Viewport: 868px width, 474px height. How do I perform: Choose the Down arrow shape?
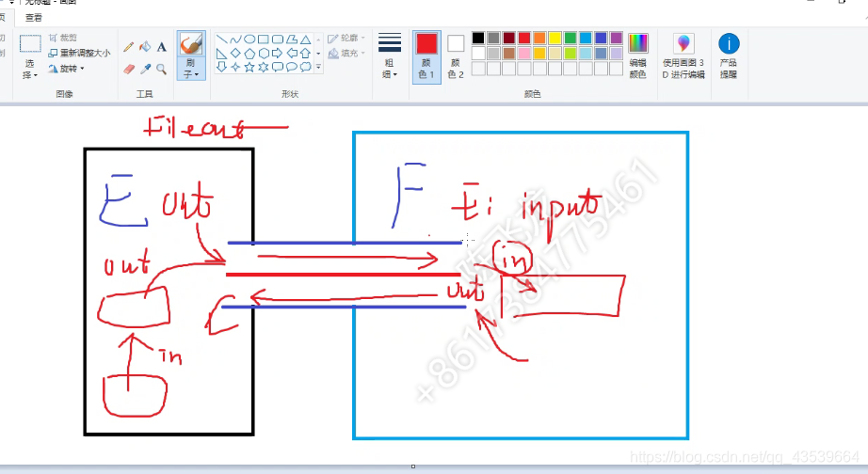pos(221,67)
